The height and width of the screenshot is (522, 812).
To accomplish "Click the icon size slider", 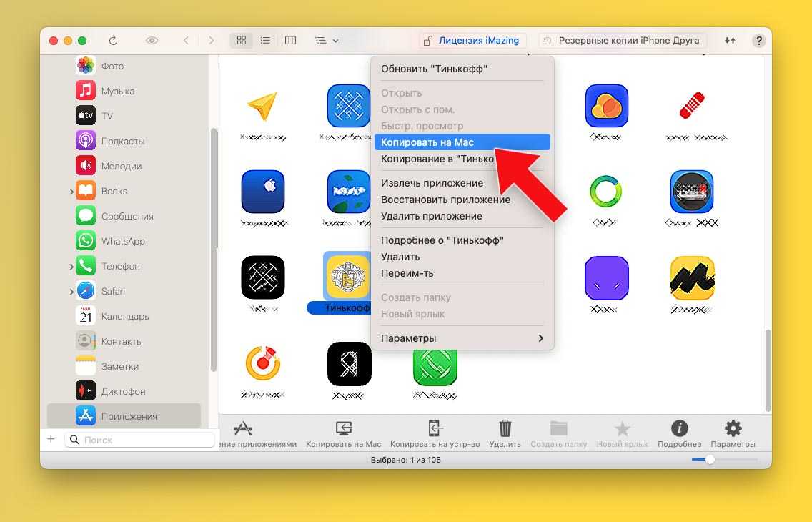I will coord(710,460).
